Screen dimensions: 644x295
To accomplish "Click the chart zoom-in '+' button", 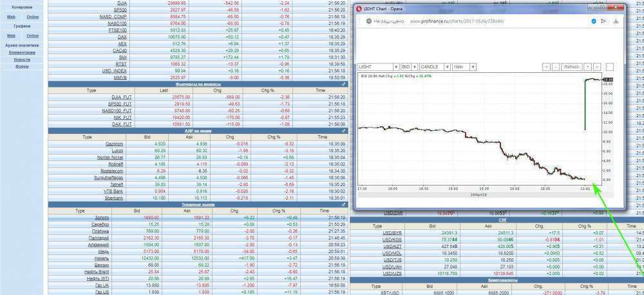I will point(587,66).
